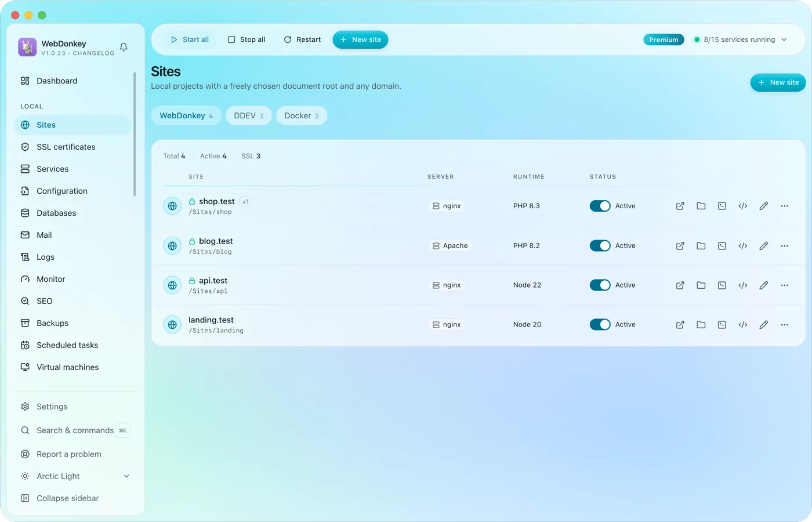The width and height of the screenshot is (812, 522).
Task: Click New site button in top toolbar
Action: click(x=360, y=39)
